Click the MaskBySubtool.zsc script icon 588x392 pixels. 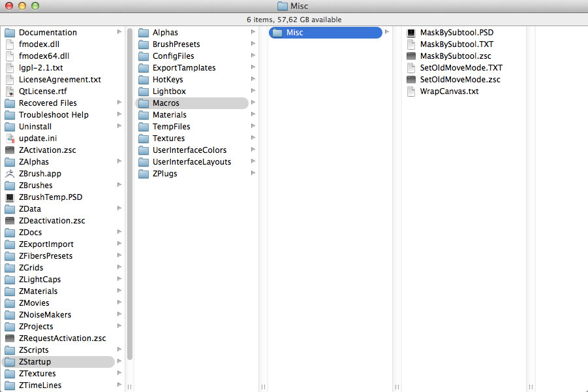(x=411, y=56)
